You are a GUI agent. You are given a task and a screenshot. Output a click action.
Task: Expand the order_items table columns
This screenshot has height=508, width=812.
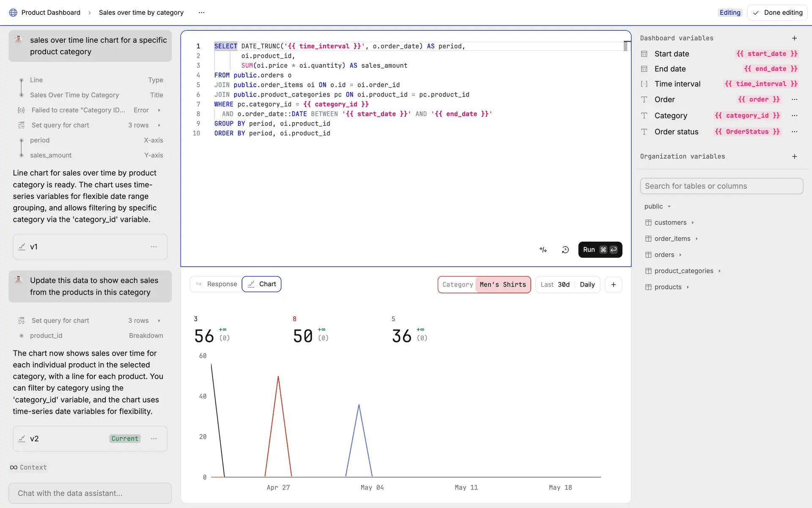[672, 239]
